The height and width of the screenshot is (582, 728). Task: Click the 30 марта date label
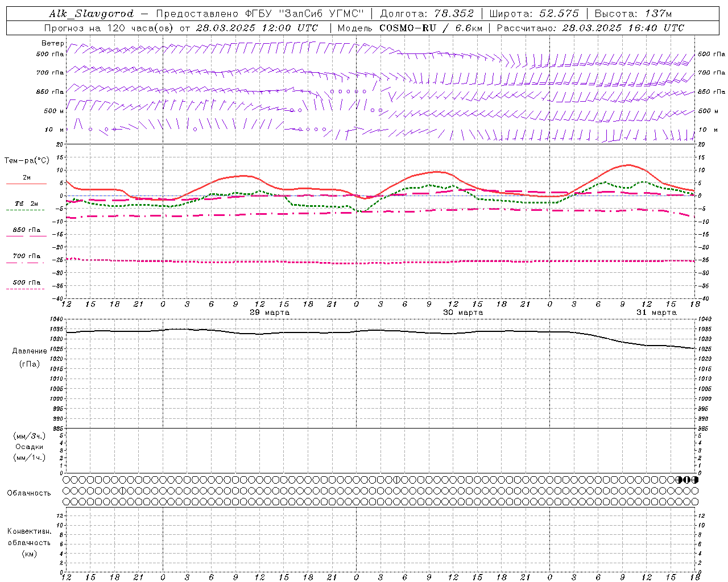pos(463,313)
